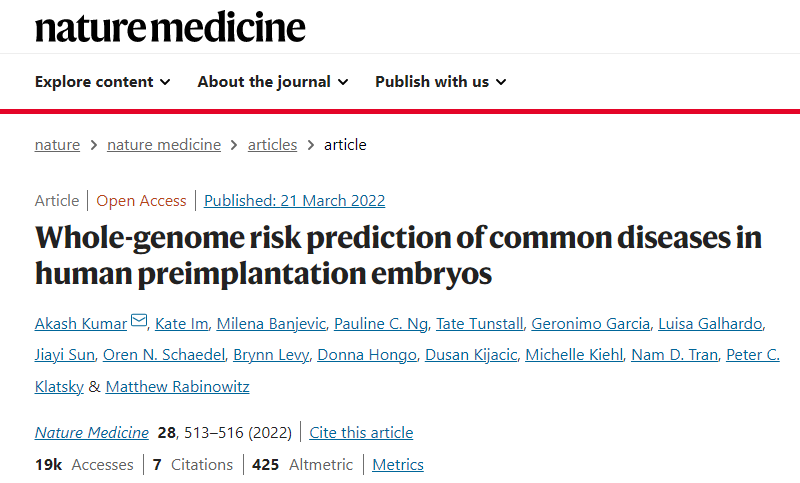
Task: Open the article Metrics page
Action: click(x=398, y=465)
